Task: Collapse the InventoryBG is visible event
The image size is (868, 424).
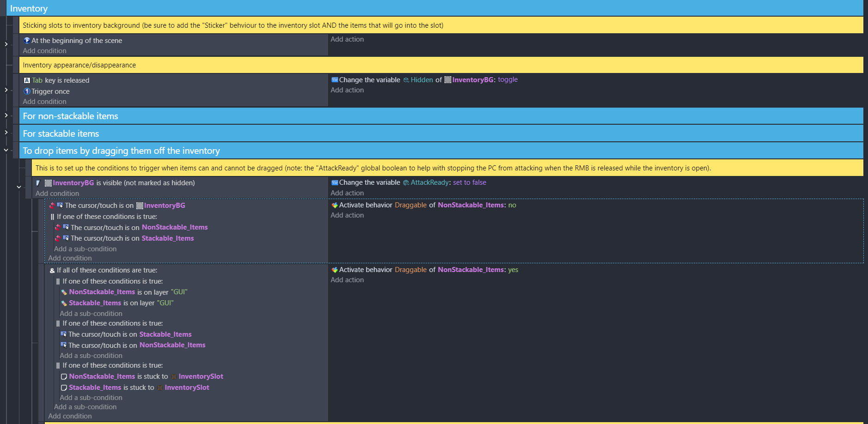Action: 19,187
